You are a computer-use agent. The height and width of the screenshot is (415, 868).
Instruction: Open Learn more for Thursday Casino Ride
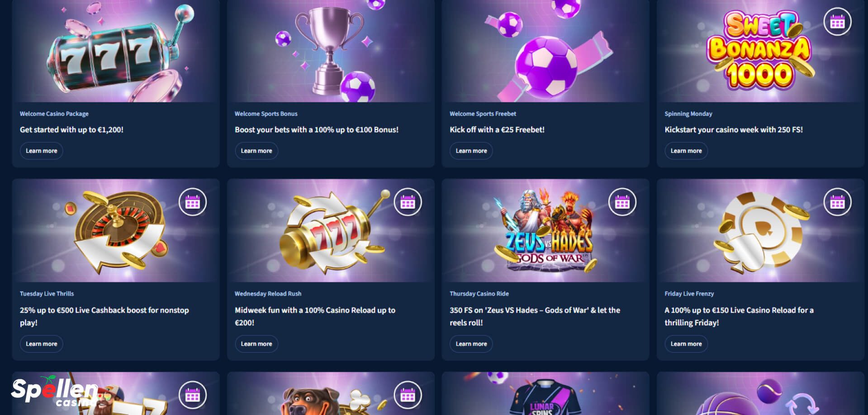click(x=471, y=344)
